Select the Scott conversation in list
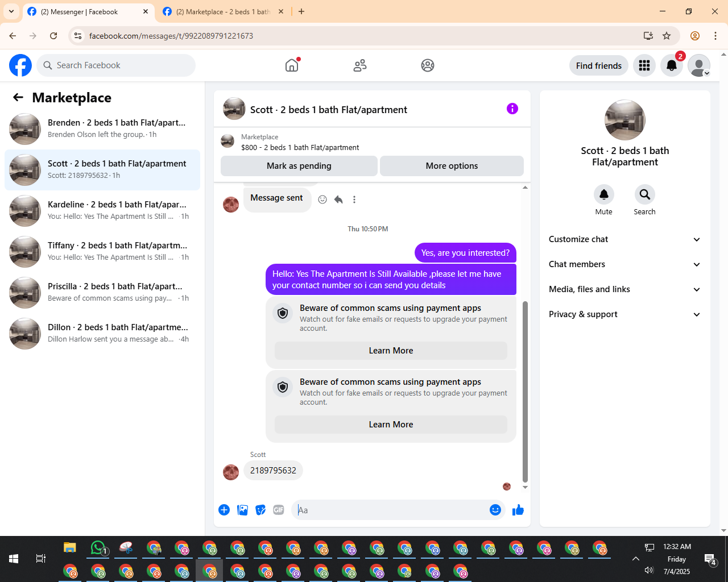This screenshot has height=582, width=728. tap(102, 170)
